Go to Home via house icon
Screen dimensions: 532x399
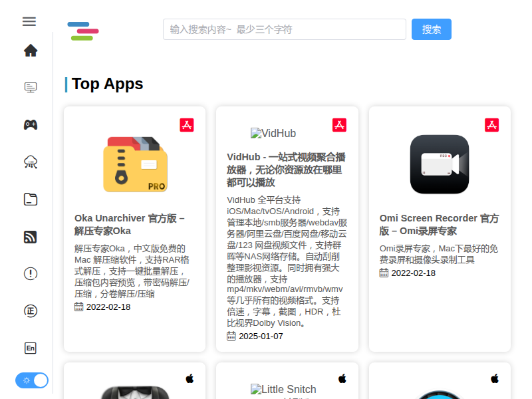tap(31, 51)
